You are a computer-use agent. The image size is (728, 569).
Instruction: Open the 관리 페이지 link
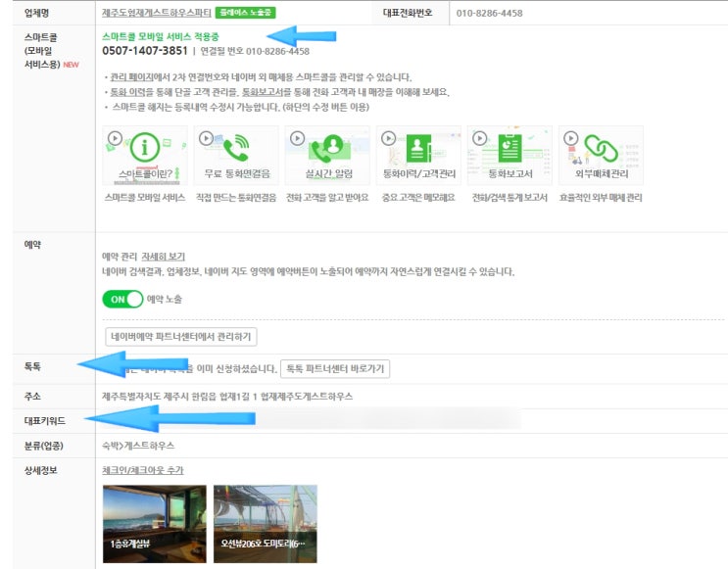[x=132, y=77]
